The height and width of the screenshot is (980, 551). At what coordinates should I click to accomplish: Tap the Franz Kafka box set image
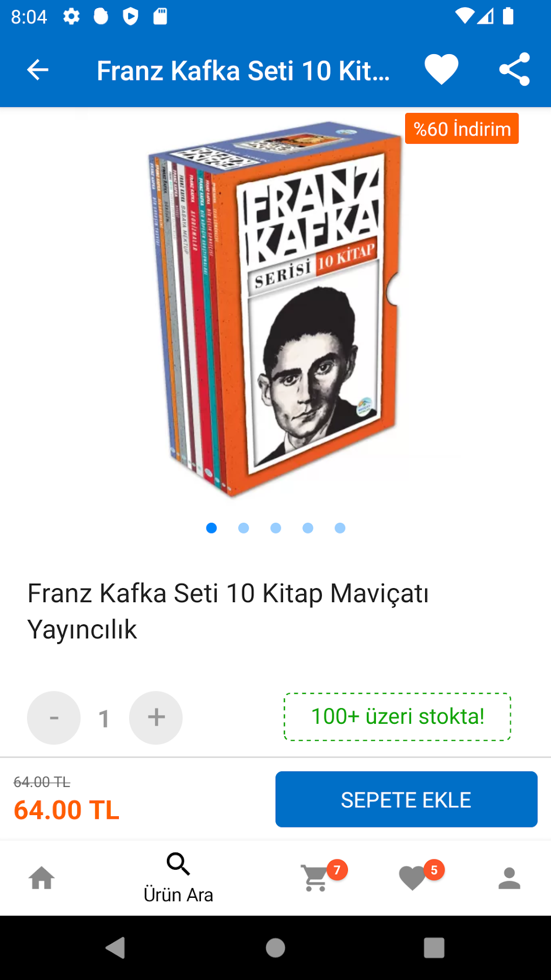pyautogui.click(x=275, y=308)
